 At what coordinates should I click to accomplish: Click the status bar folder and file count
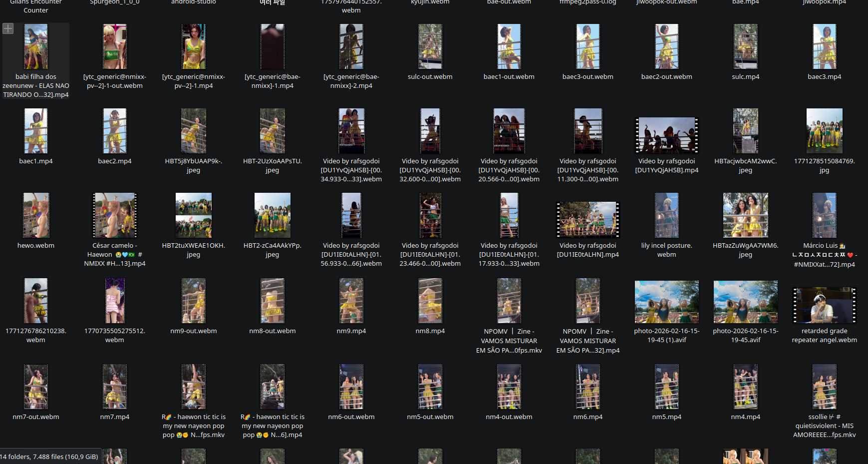[49, 457]
